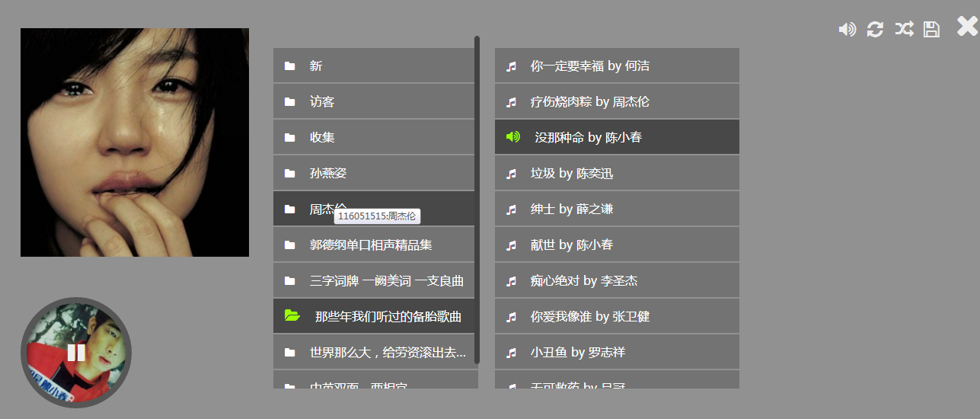Toggle shuffle playback icon
The width and height of the screenshot is (980, 419).
904,29
